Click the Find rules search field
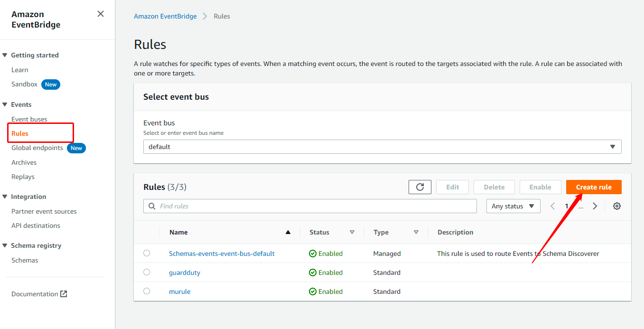Image resolution: width=644 pixels, height=329 pixels. 310,206
